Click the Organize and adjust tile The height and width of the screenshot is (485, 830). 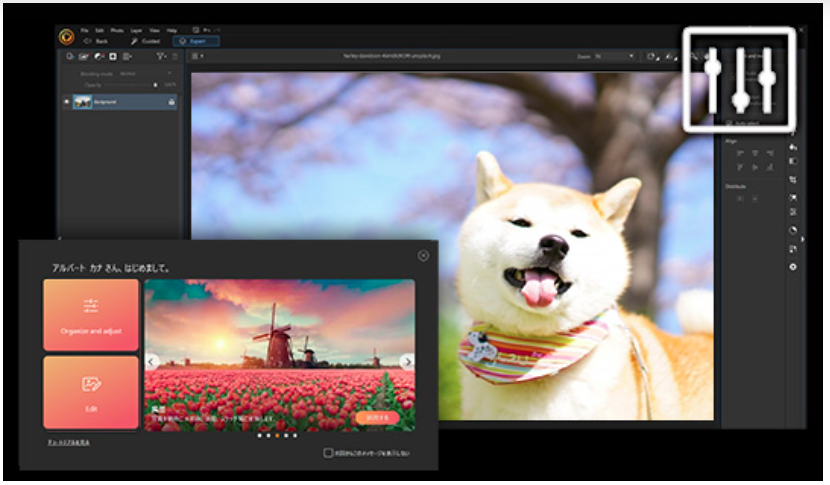coord(91,314)
